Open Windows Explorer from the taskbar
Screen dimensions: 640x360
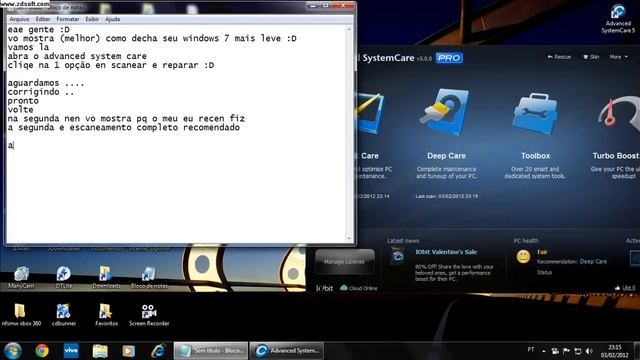pos(100,351)
